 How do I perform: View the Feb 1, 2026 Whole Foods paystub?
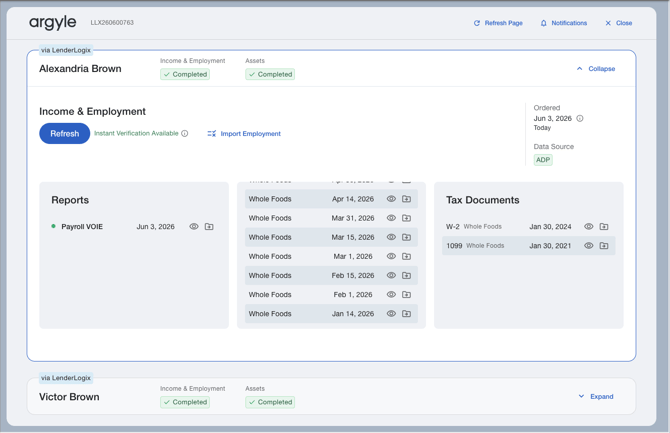pyautogui.click(x=391, y=295)
